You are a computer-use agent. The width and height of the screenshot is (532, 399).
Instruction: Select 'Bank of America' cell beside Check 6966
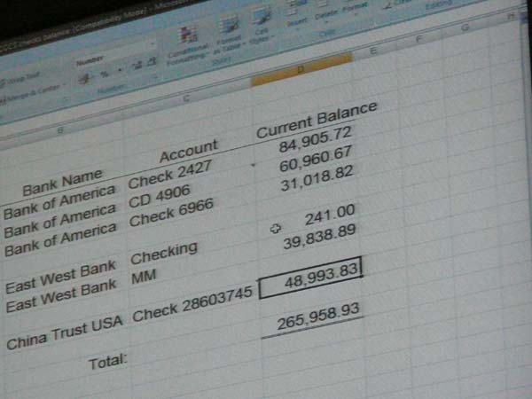60,240
